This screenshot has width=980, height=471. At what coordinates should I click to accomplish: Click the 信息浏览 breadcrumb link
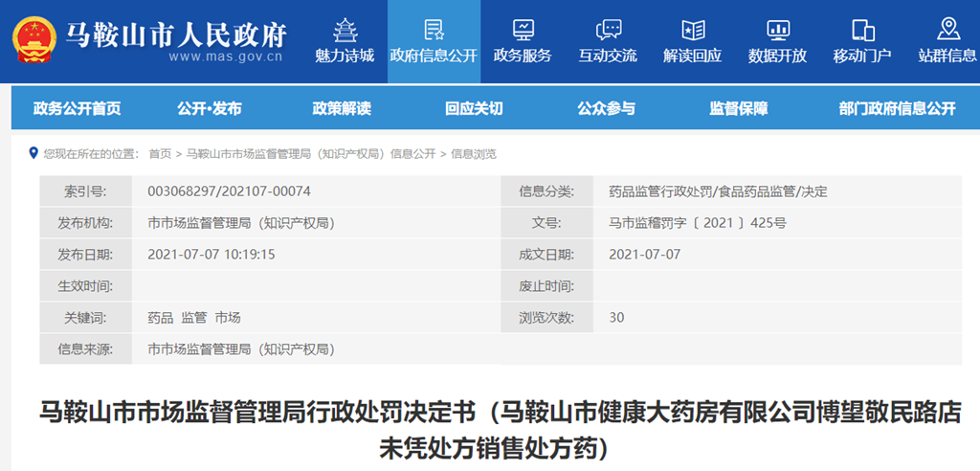(x=474, y=154)
